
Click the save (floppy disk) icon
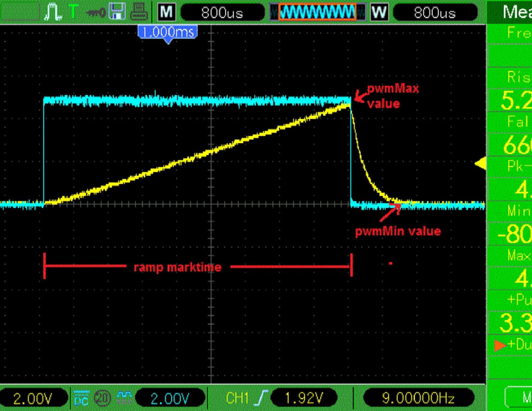tap(117, 11)
